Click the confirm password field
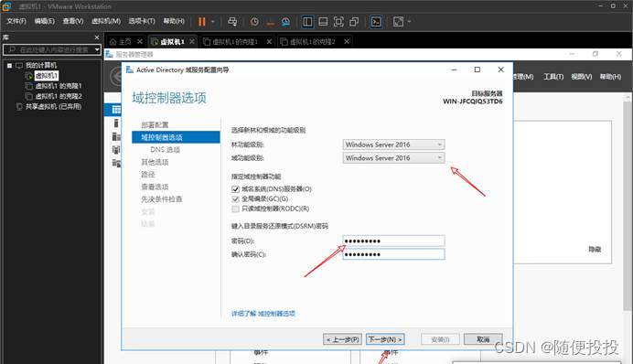Viewport: 633px width, 364px height. tap(393, 254)
